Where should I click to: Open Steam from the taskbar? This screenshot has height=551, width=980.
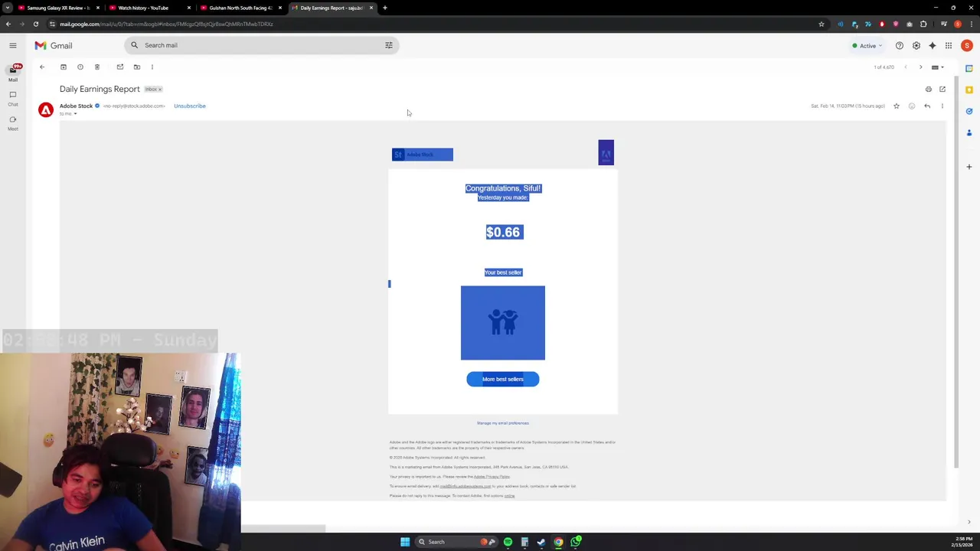point(541,542)
